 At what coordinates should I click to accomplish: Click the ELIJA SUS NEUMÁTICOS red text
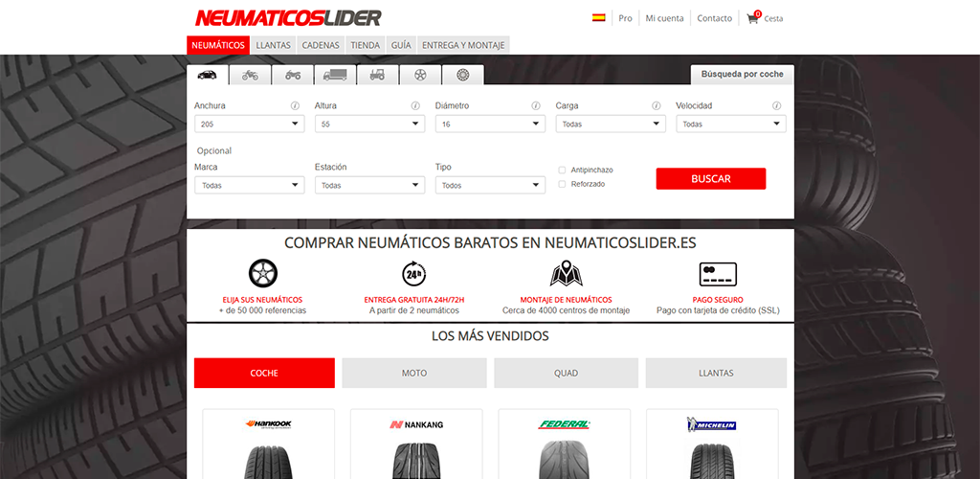pyautogui.click(x=262, y=300)
